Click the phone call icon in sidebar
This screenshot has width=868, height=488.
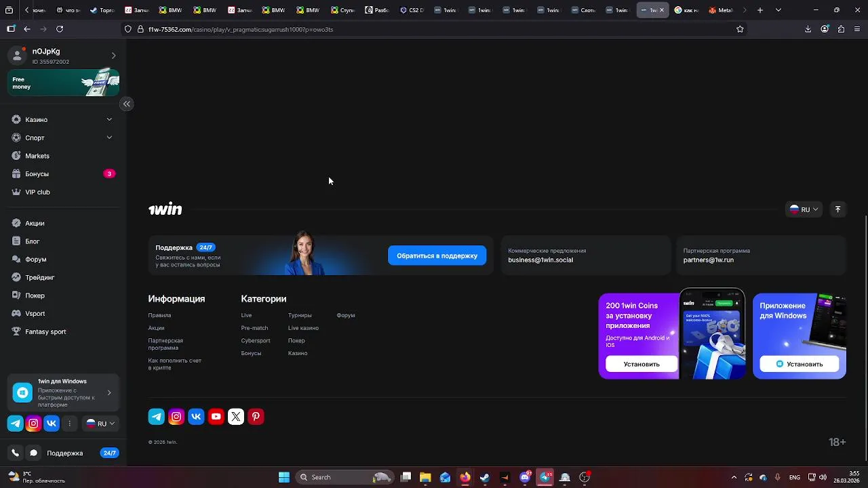click(15, 453)
